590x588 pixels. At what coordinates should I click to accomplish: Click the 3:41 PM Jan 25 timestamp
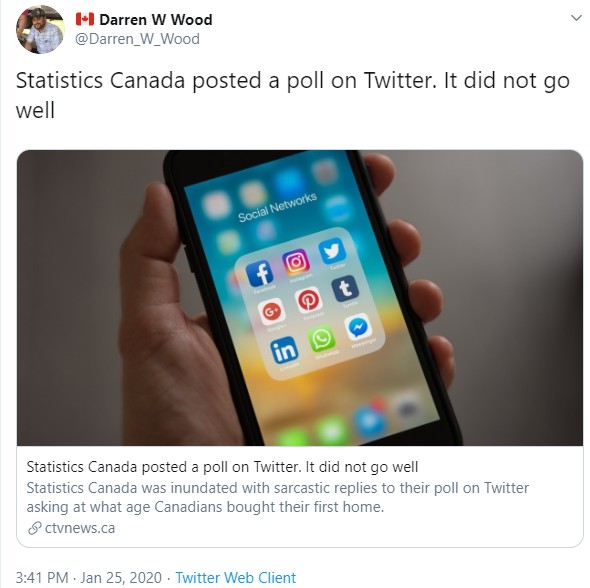click(x=89, y=577)
